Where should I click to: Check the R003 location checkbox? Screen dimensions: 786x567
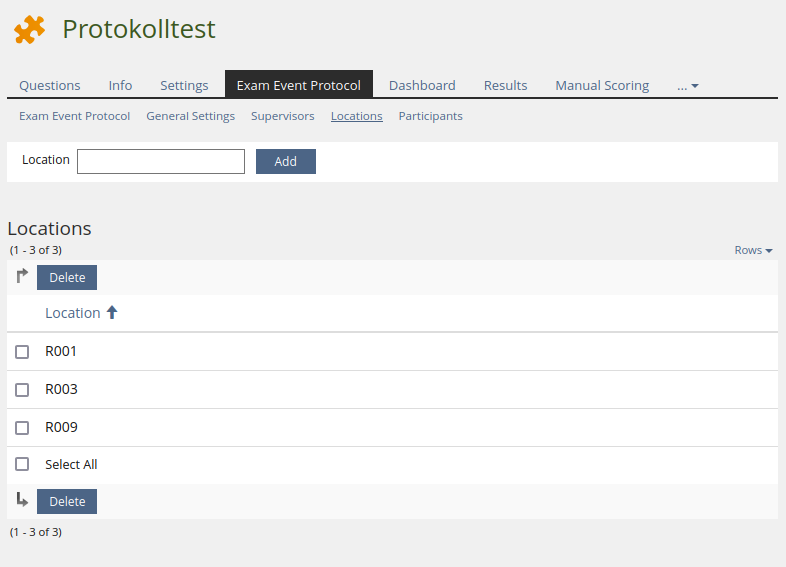(22, 390)
